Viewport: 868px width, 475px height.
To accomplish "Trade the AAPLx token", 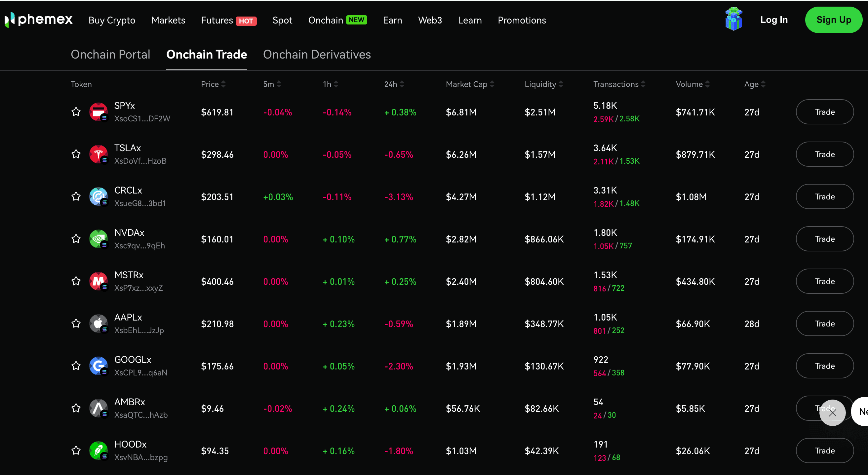I will tap(824, 324).
